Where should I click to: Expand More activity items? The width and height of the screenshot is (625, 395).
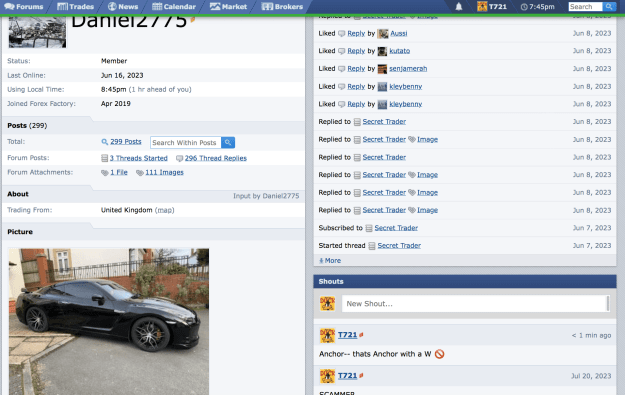coord(330,261)
